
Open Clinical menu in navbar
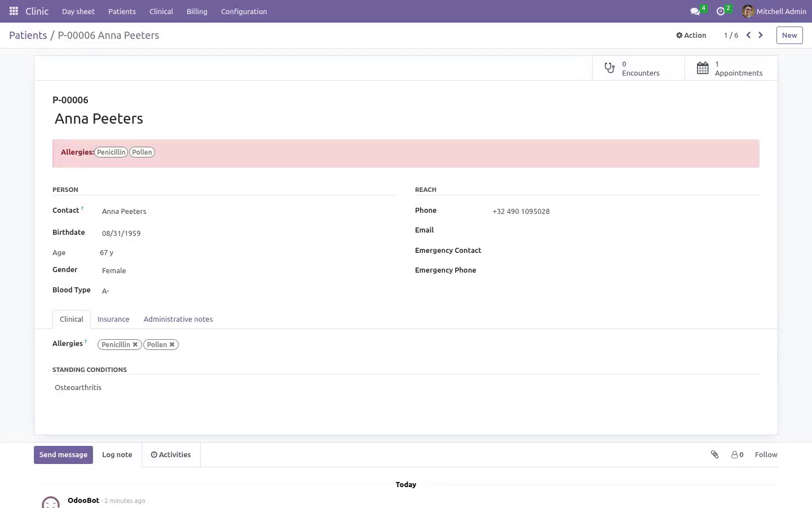pyautogui.click(x=161, y=11)
